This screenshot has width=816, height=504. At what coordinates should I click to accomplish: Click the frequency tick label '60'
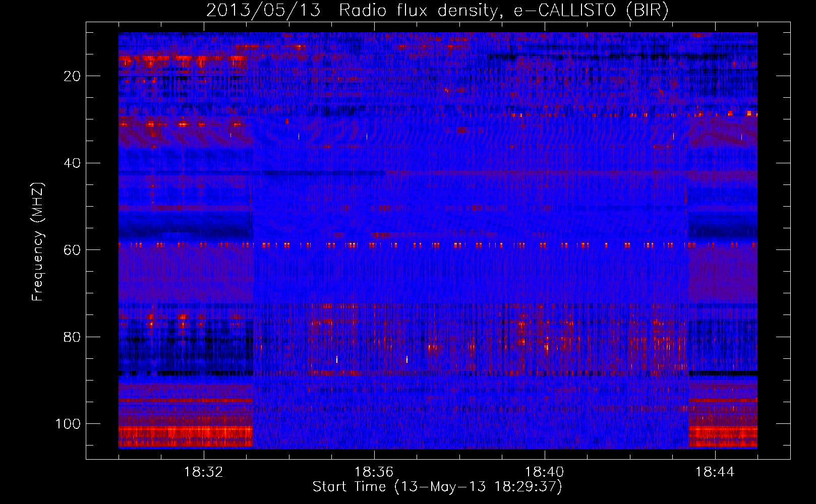[73, 250]
